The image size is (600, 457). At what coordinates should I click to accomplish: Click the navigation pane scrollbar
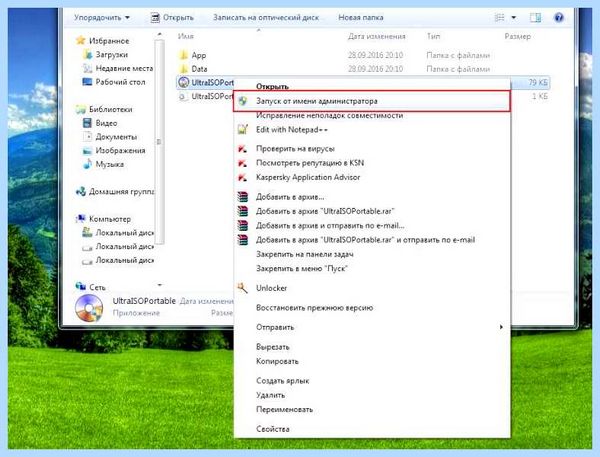(x=159, y=142)
